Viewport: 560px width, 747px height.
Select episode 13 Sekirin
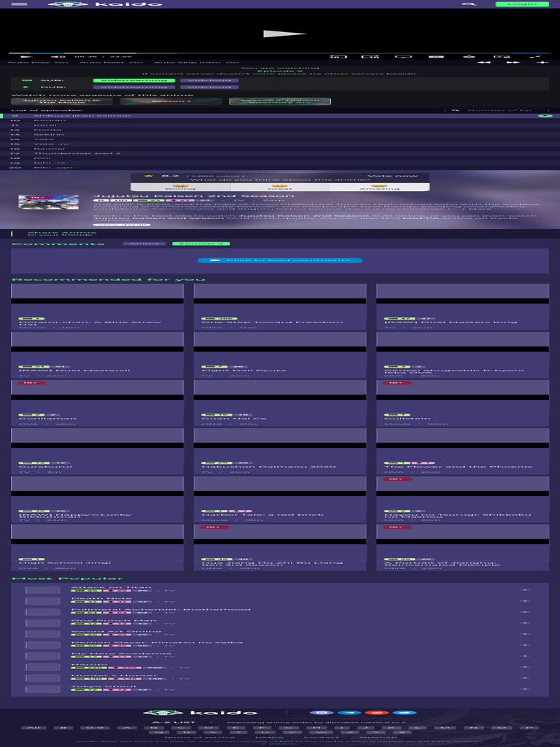tap(280, 135)
